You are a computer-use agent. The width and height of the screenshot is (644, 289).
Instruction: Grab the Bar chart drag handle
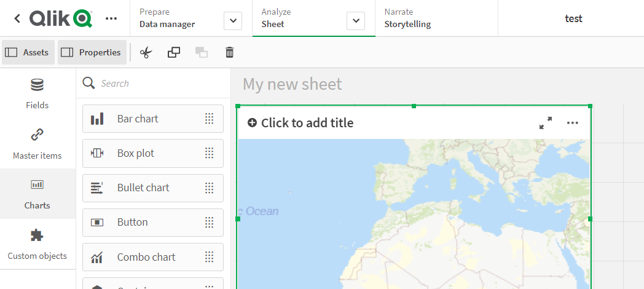point(210,119)
